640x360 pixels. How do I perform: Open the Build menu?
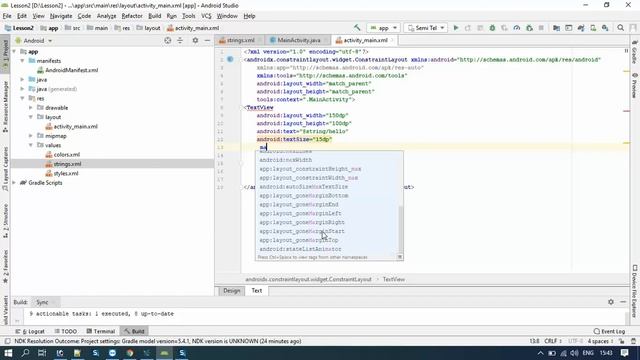pyautogui.click(x=154, y=16)
